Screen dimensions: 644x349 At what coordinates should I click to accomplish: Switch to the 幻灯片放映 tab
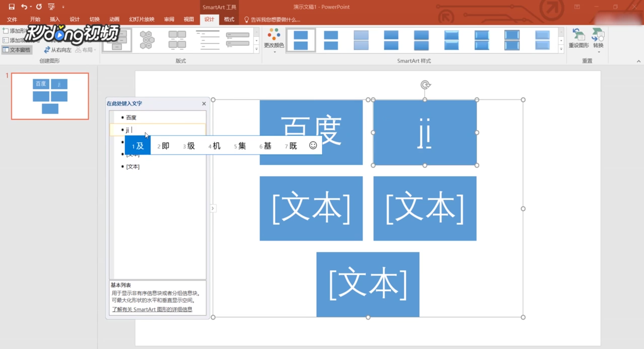click(142, 19)
